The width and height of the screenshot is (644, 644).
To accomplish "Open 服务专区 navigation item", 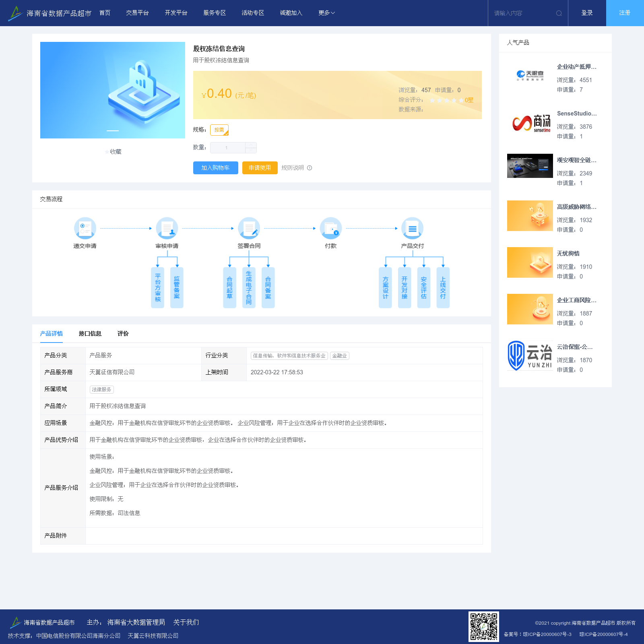I will tap(215, 13).
